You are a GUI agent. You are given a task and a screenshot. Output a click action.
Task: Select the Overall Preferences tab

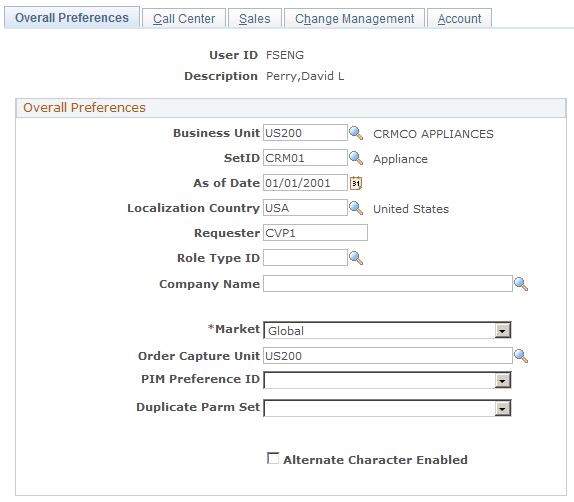(x=72, y=18)
